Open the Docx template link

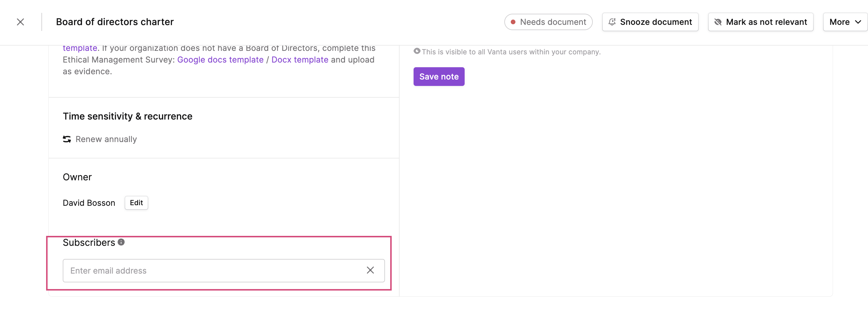pyautogui.click(x=300, y=60)
